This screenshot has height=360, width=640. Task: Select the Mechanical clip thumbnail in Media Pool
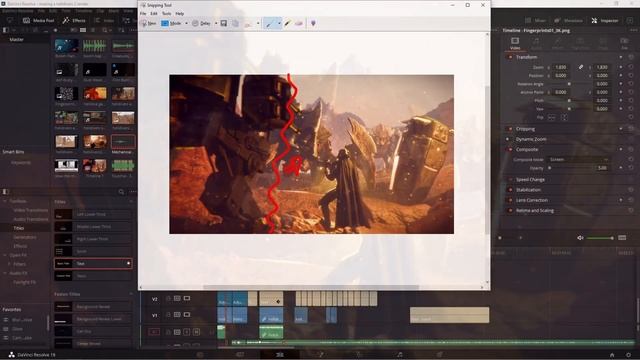click(123, 142)
